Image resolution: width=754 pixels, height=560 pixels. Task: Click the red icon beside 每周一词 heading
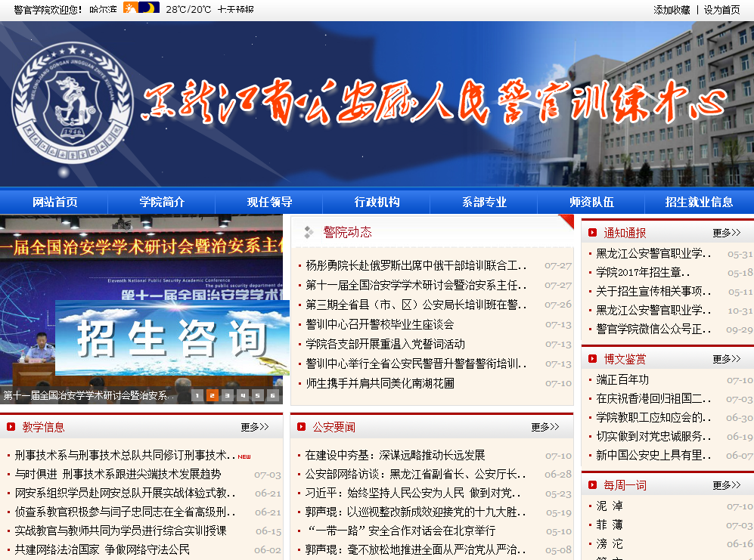tap(592, 485)
